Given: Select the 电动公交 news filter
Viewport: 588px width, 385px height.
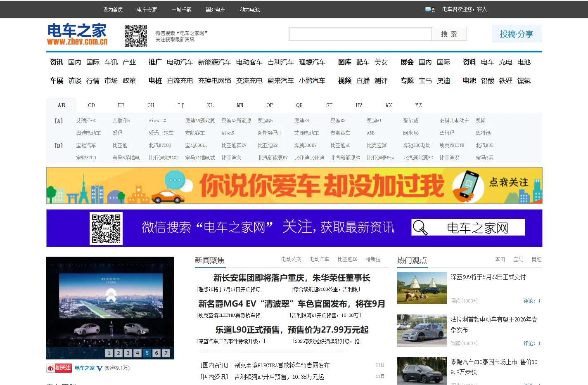Looking at the screenshot, I should pyautogui.click(x=291, y=259).
